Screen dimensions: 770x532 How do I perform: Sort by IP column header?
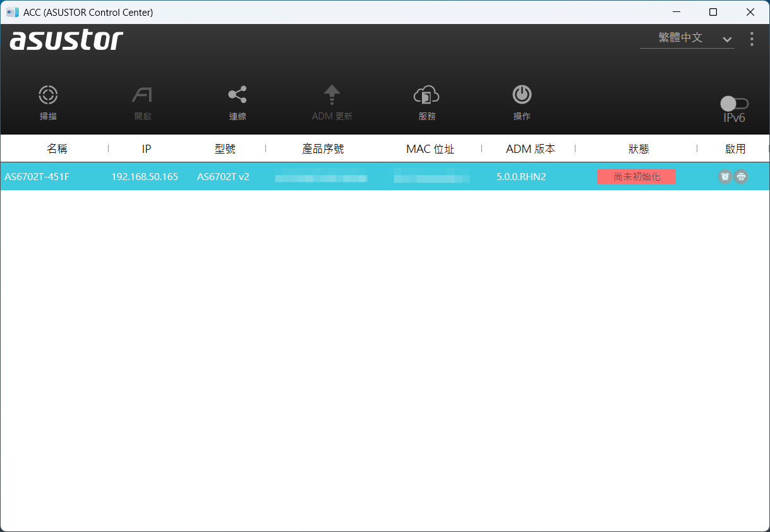pyautogui.click(x=146, y=149)
